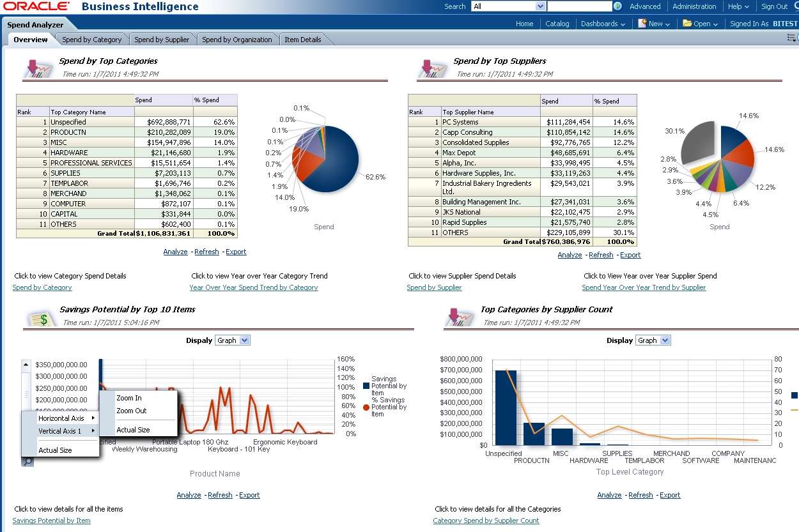Click Refresh under Savings Potential chart

coord(220,495)
